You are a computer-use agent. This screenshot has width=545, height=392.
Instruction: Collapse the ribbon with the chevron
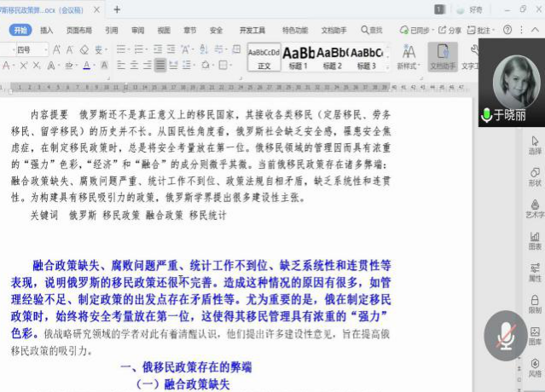(x=535, y=30)
